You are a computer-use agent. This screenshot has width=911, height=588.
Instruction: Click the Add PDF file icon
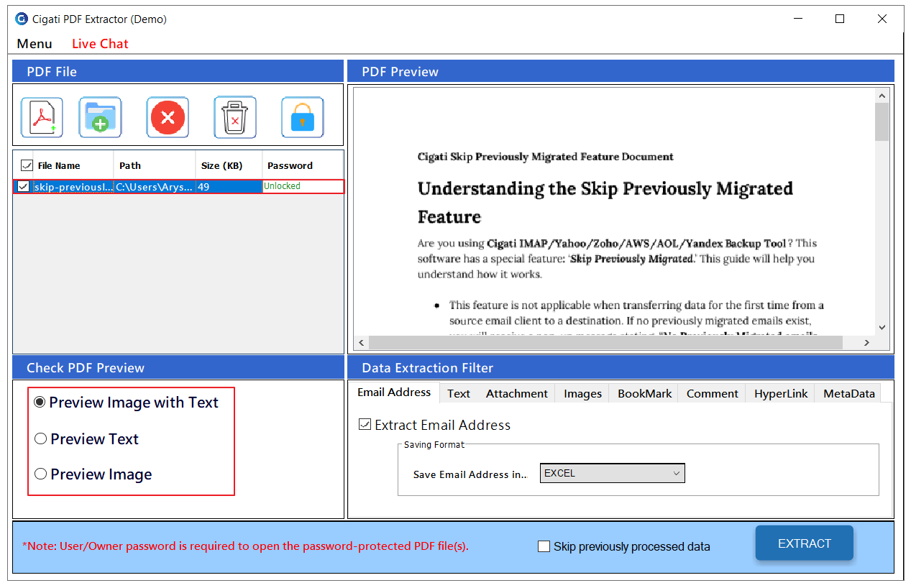(42, 117)
